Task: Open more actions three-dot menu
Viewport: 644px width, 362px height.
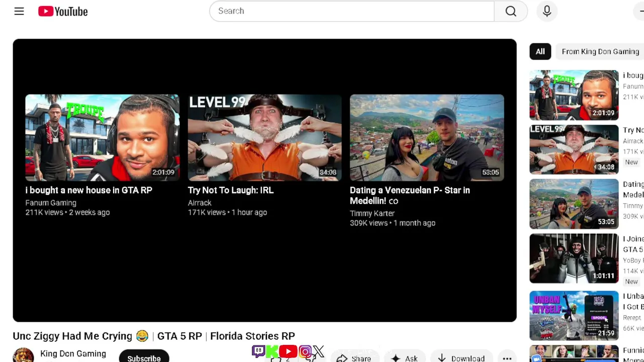Action: (507, 358)
